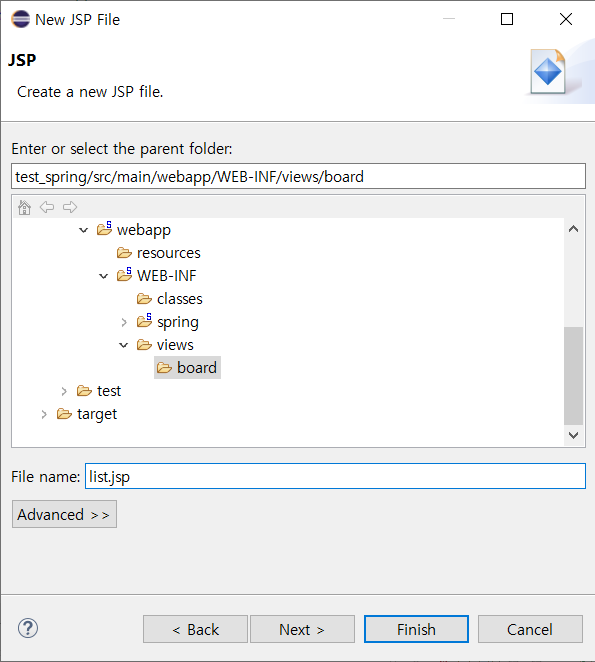The height and width of the screenshot is (662, 595).
Task: Select the WEB-INF tree row label
Action: 167,276
